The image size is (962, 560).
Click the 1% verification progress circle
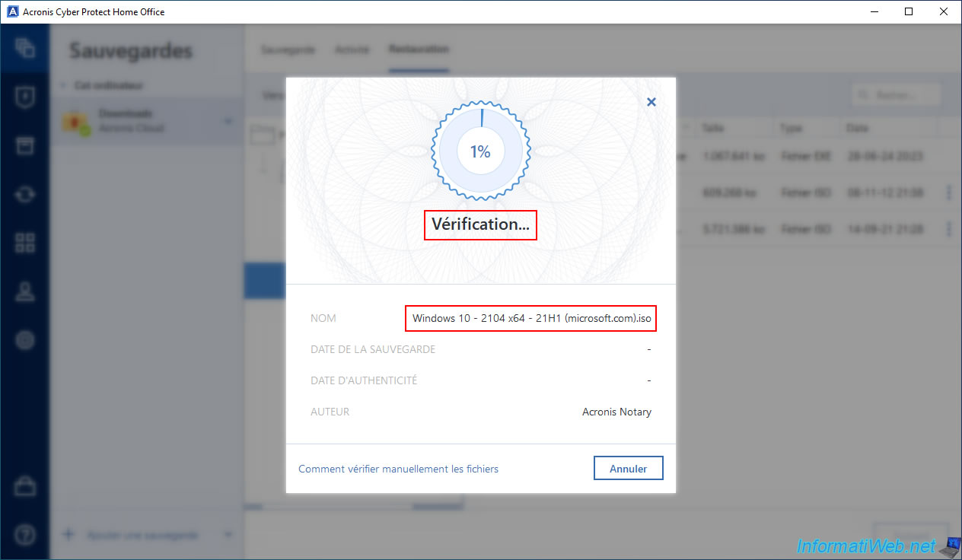(x=480, y=151)
